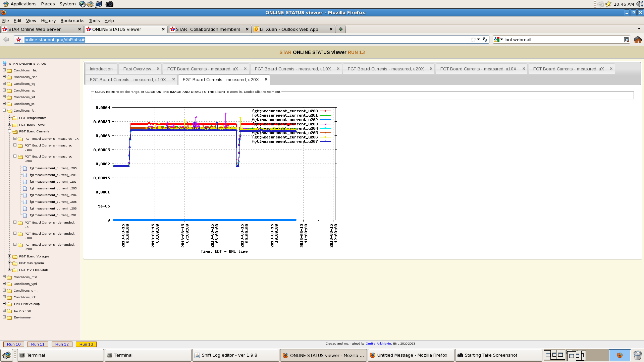
Task: Close the 'Fast Overview' plot tab
Action: click(x=158, y=69)
